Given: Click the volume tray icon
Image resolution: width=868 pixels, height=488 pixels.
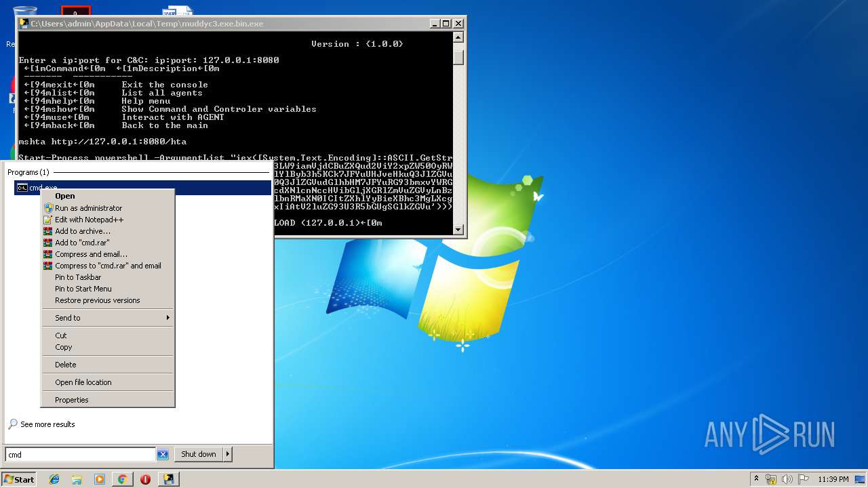Looking at the screenshot, I should point(787,479).
